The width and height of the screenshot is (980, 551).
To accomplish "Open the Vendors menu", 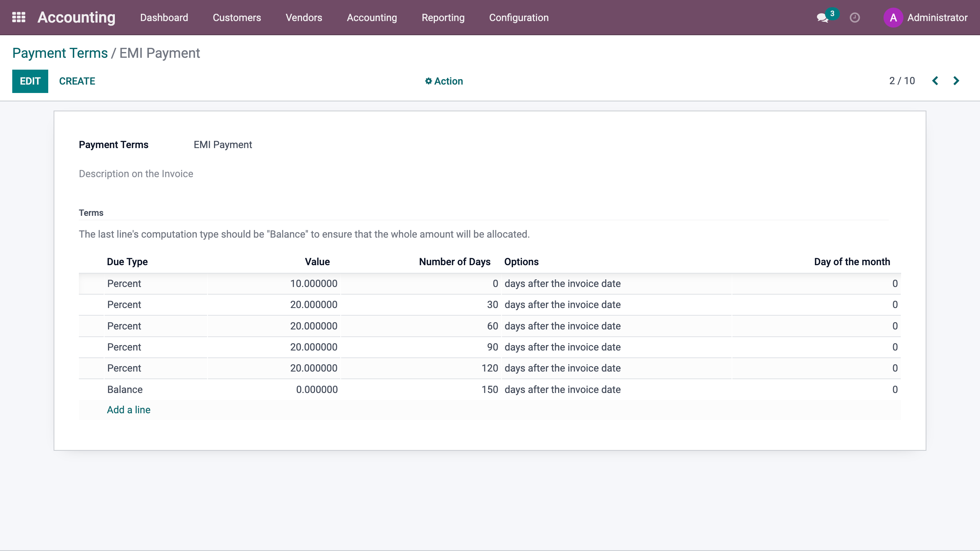I will (304, 18).
